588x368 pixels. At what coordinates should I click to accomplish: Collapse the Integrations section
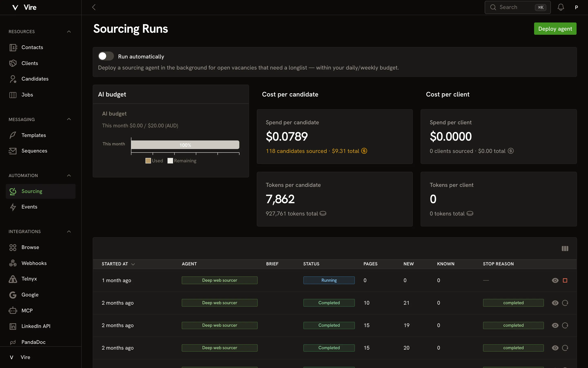(69, 231)
